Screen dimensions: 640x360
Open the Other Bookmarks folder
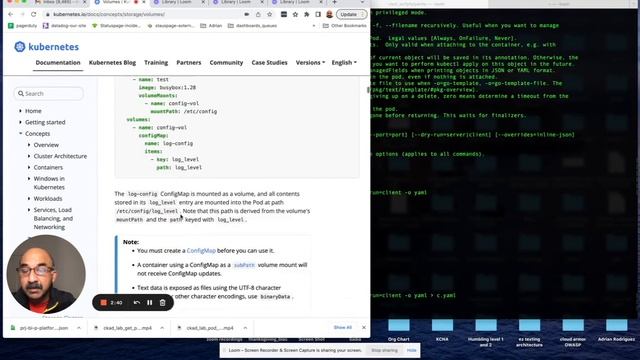[x=345, y=26]
